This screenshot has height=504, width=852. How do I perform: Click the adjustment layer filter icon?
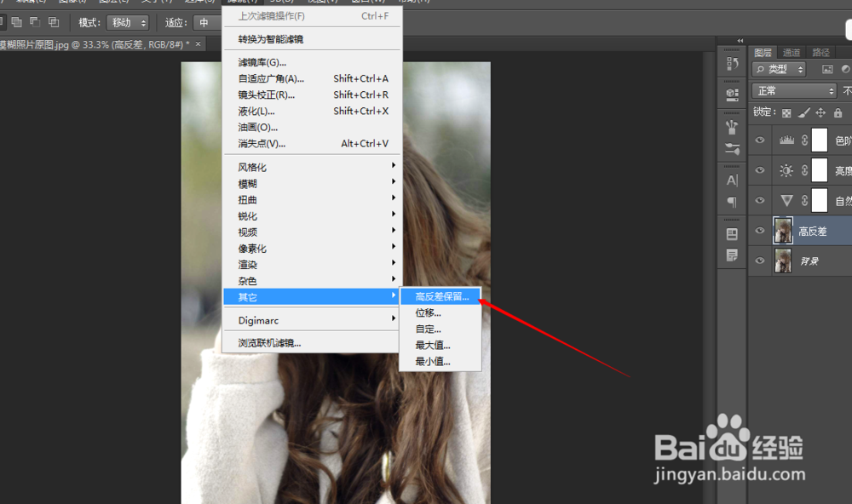coord(845,69)
